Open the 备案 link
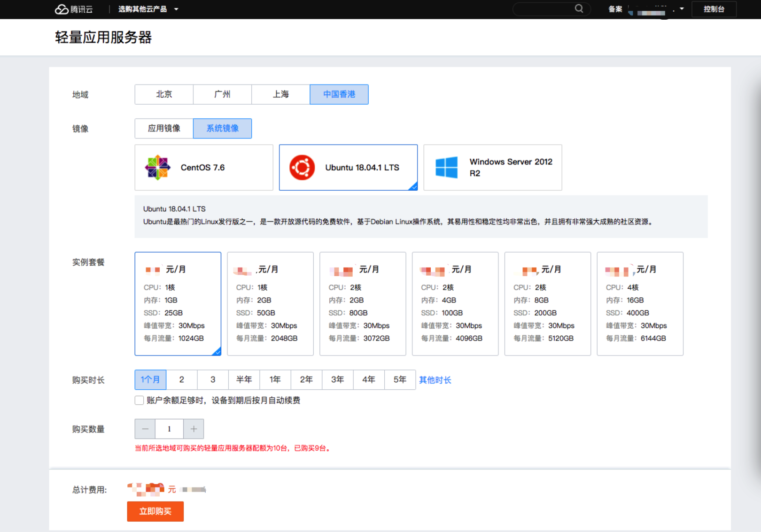The height and width of the screenshot is (532, 761). (x=615, y=9)
